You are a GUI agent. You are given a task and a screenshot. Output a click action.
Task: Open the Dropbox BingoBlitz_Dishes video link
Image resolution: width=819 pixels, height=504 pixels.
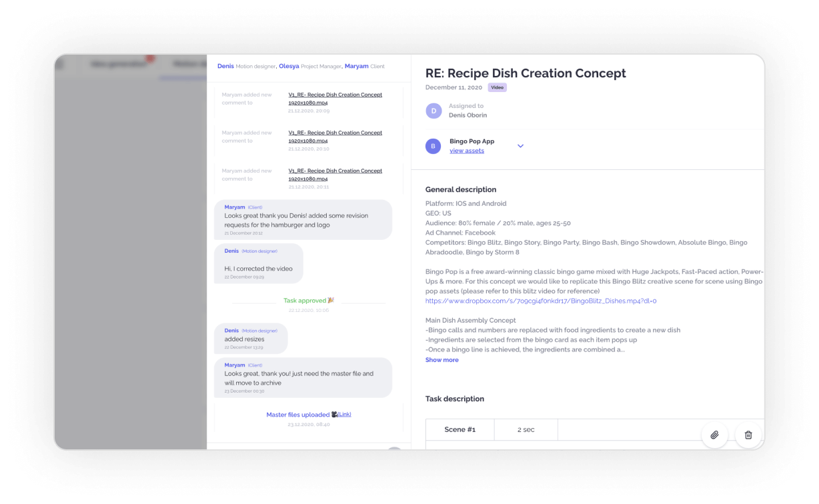pyautogui.click(x=540, y=301)
